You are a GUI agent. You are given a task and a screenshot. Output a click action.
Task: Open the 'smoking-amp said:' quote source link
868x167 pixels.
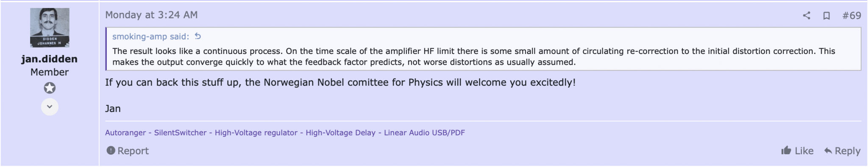click(150, 37)
